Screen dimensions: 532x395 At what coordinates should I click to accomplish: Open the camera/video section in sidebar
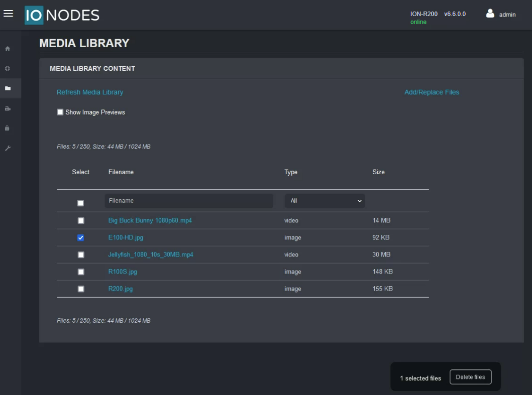point(8,108)
